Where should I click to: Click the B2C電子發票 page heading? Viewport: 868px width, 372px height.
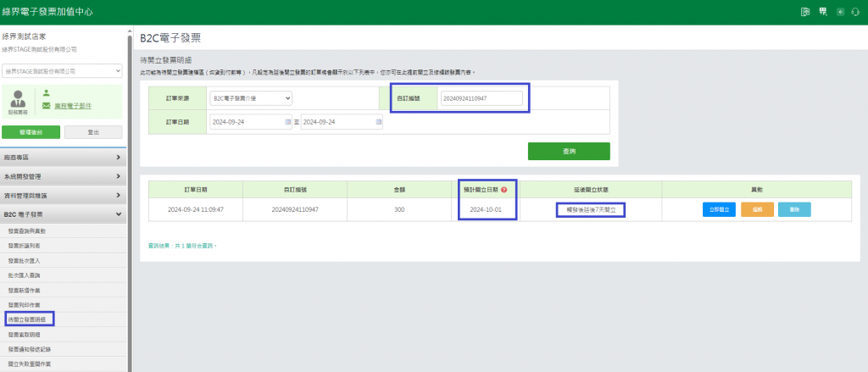point(170,38)
